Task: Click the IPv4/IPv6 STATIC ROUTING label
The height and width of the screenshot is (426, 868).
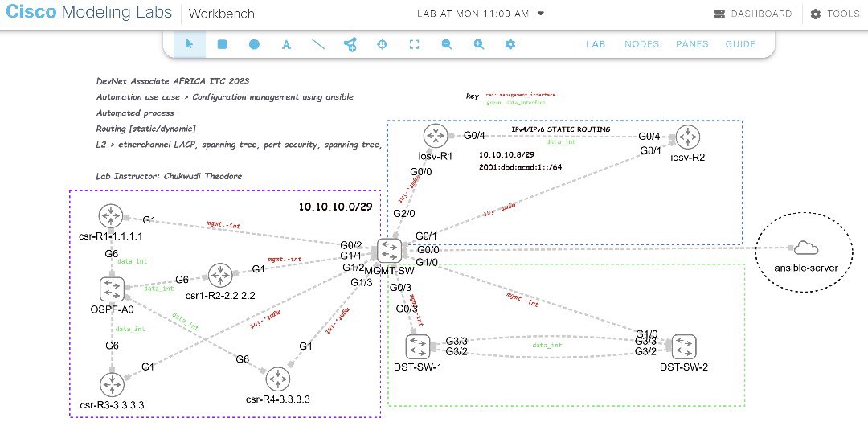Action: 561,129
